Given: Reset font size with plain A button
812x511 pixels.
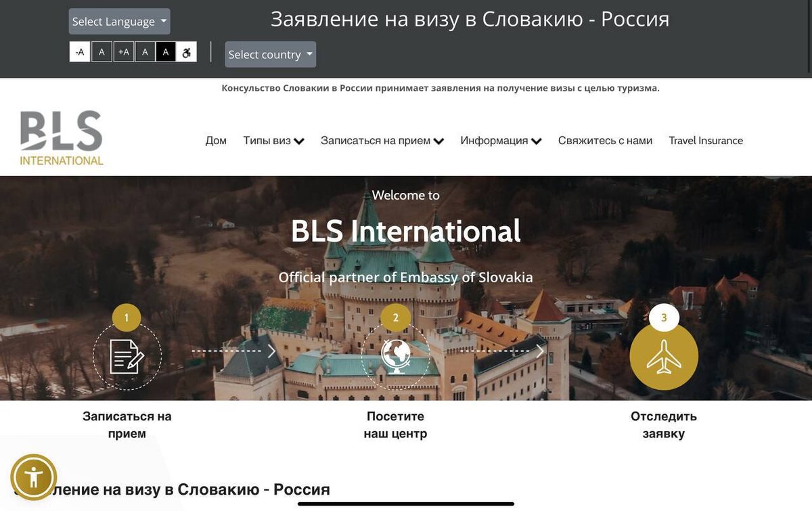Looking at the screenshot, I should point(101,51).
